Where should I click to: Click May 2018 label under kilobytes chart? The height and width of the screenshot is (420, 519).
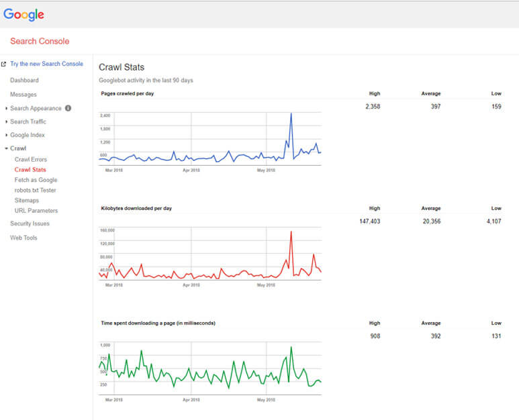click(x=266, y=285)
